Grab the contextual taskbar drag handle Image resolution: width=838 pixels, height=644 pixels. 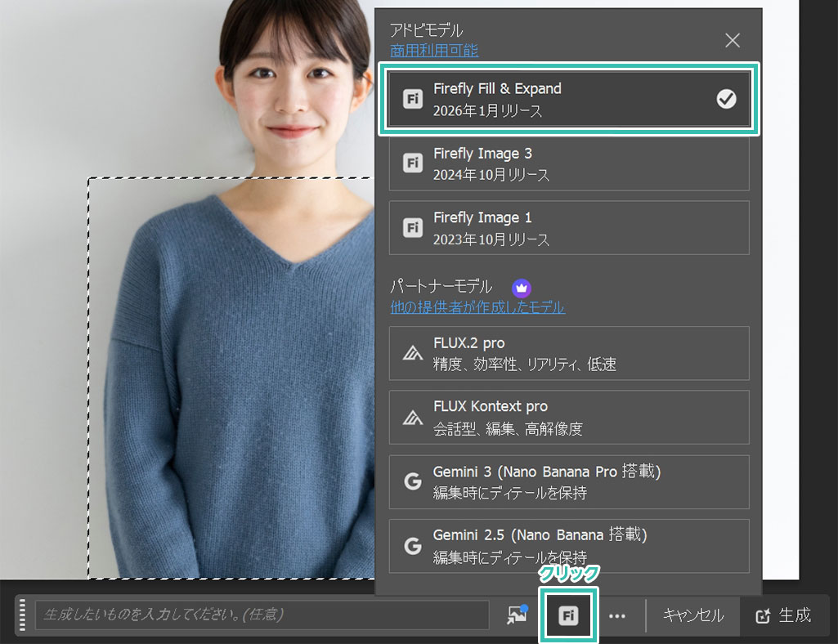coord(23,615)
